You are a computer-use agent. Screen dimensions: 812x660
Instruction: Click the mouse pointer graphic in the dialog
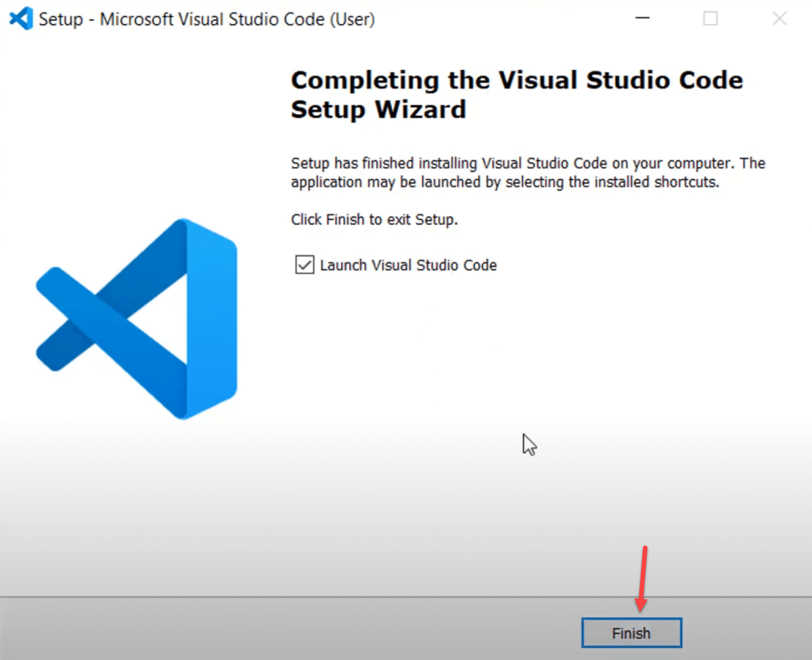(x=529, y=444)
